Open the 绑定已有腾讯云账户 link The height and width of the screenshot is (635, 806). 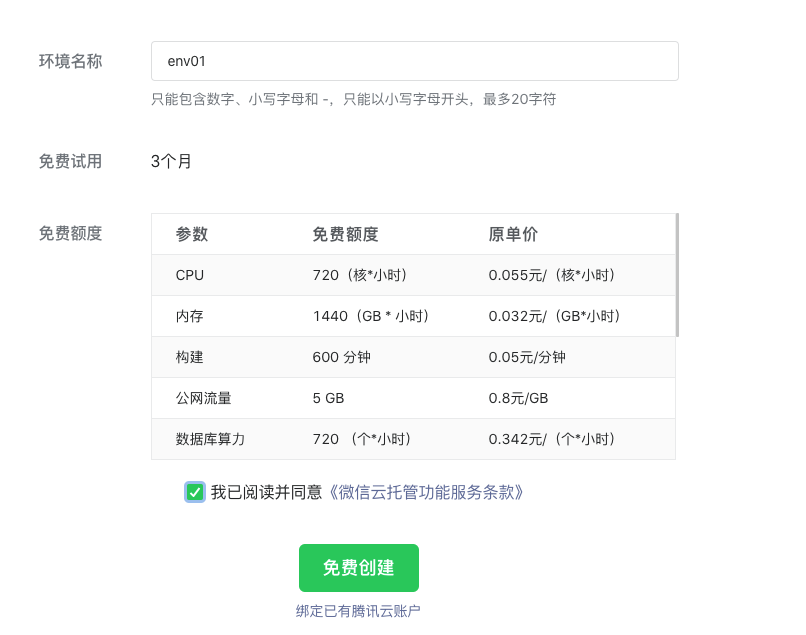click(x=358, y=611)
